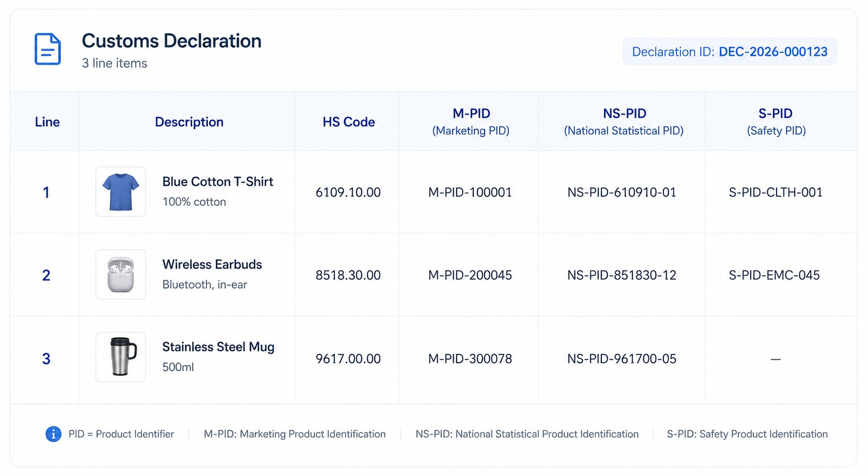
Task: Click 'PID = Product Identifier' legend text
Action: 121,434
